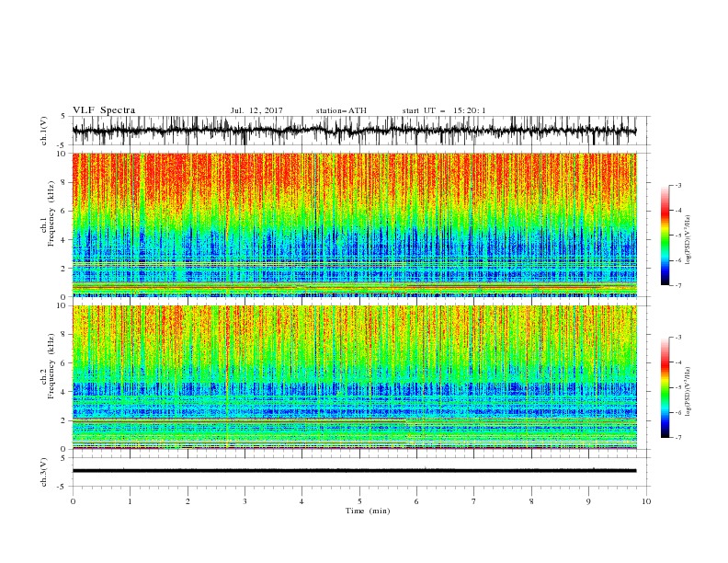Select the date text "Jul. 12, 2017"
The height and width of the screenshot is (563, 728).
(256, 110)
